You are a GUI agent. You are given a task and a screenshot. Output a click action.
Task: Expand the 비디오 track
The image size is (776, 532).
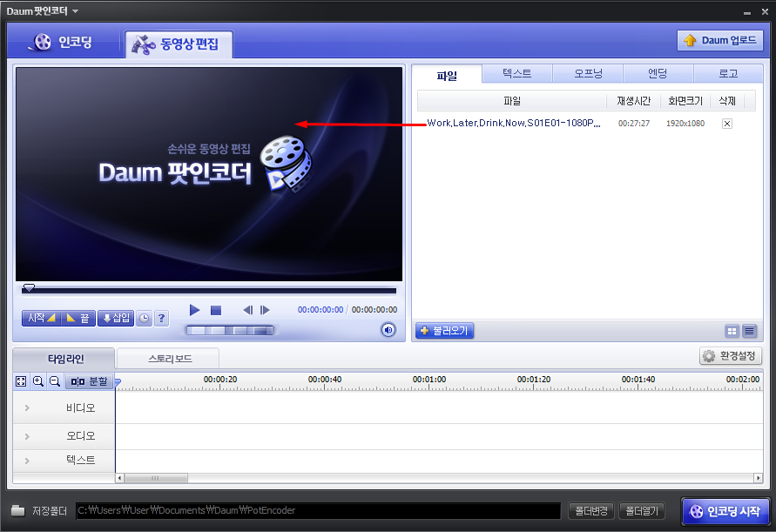(x=27, y=407)
